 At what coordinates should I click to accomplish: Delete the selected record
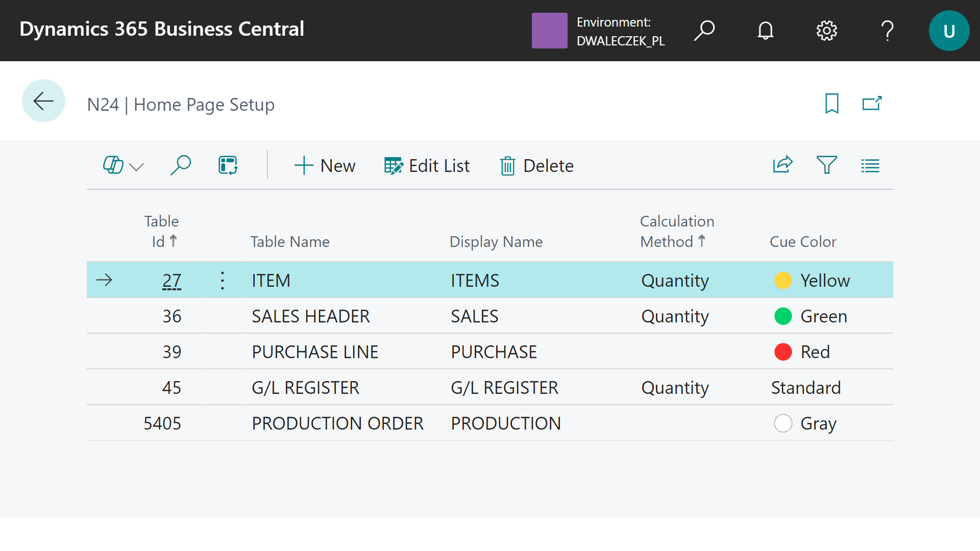click(536, 165)
